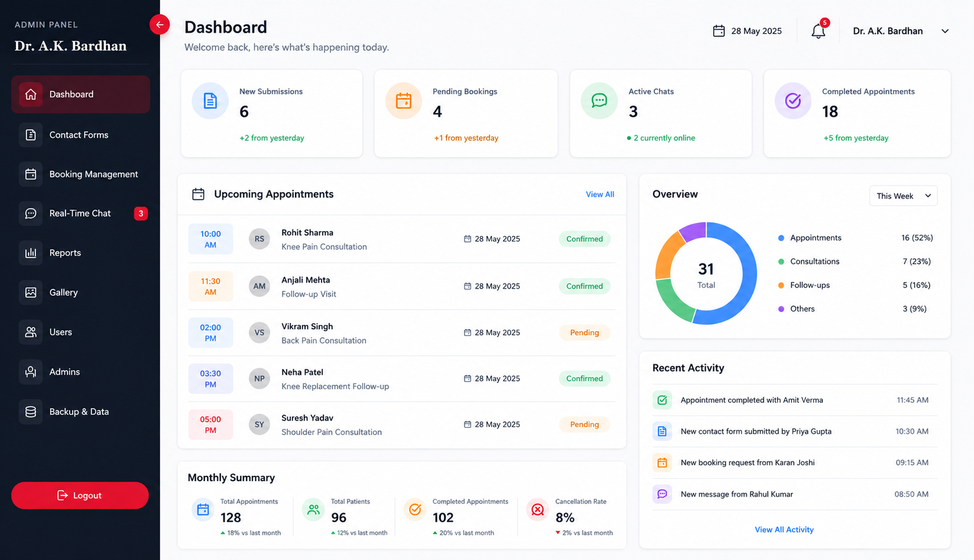Open View All Activity link
Screen dimensions: 974x560
click(x=784, y=529)
